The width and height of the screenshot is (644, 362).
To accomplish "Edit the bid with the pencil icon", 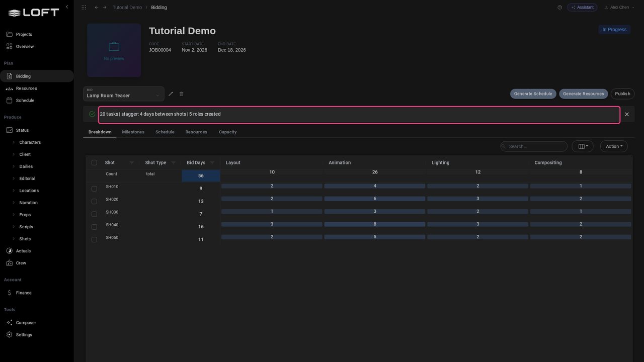I will point(171,94).
